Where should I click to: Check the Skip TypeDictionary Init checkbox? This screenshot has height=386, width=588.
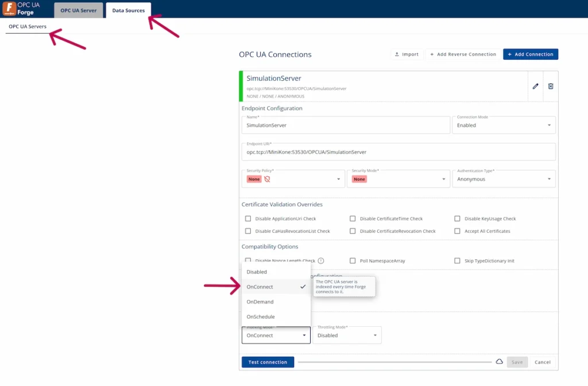tap(457, 260)
